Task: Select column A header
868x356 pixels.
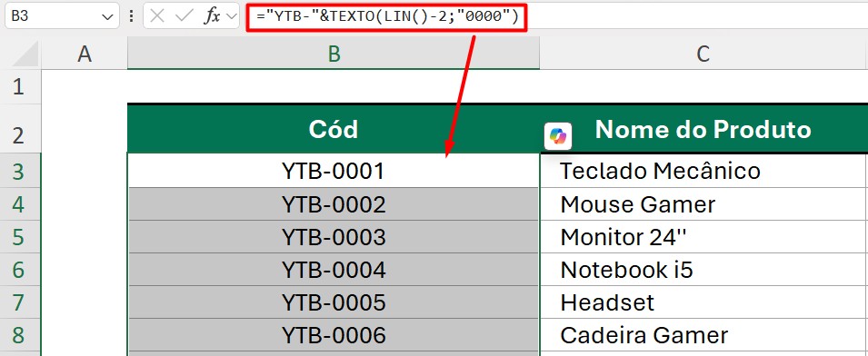Action: pos(85,54)
